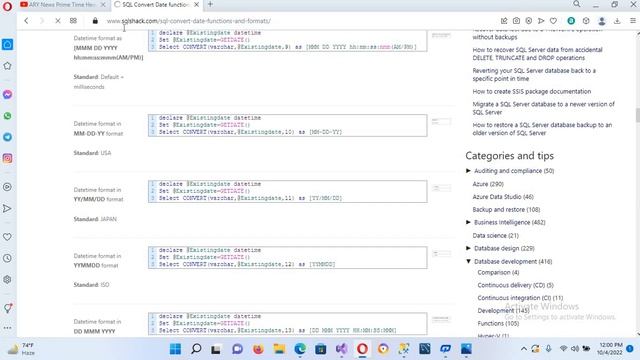Open the Opera downloads icon
This screenshot has width=640, height=360.
617,21
